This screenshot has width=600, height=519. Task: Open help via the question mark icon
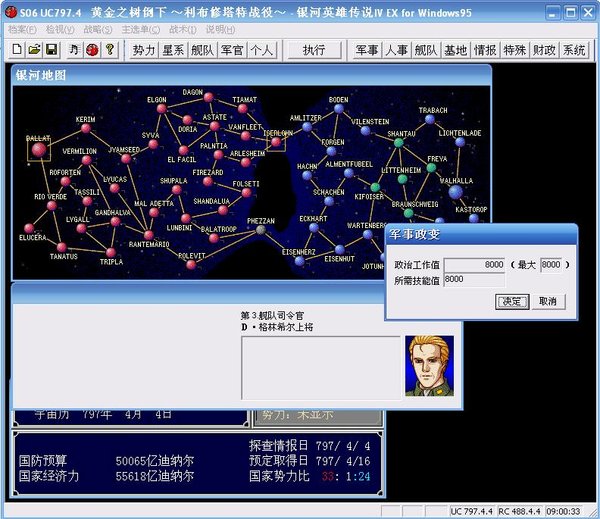point(109,50)
